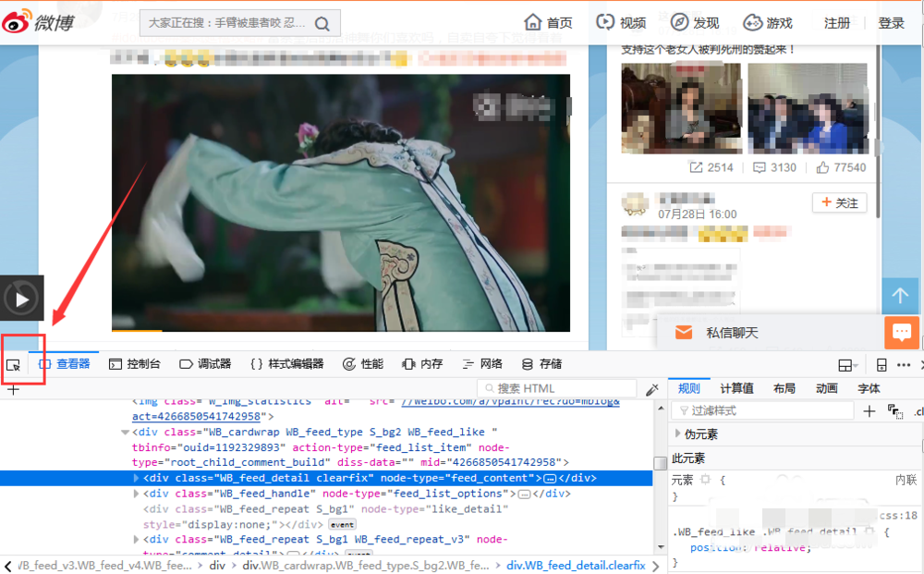924x574 pixels.
Task: Switch to the 控制台 Console tab
Action: [135, 363]
